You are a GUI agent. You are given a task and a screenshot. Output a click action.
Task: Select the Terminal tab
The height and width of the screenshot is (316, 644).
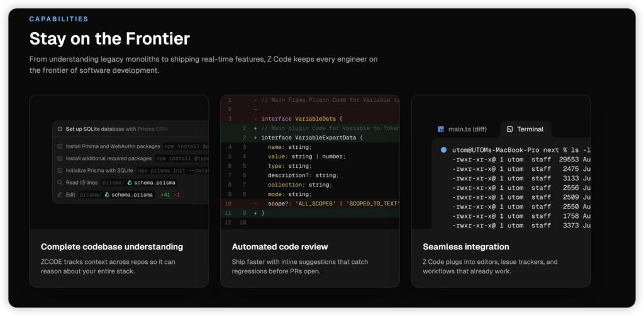click(530, 129)
